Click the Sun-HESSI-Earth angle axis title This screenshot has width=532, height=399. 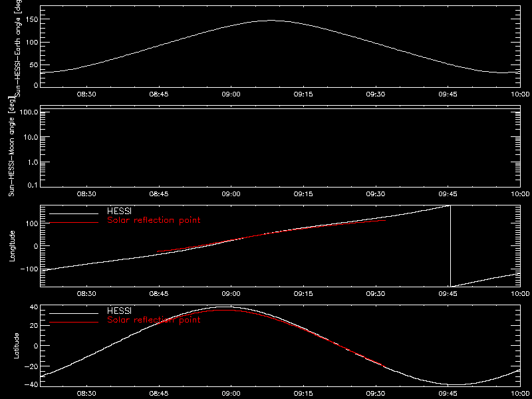click(x=19, y=49)
